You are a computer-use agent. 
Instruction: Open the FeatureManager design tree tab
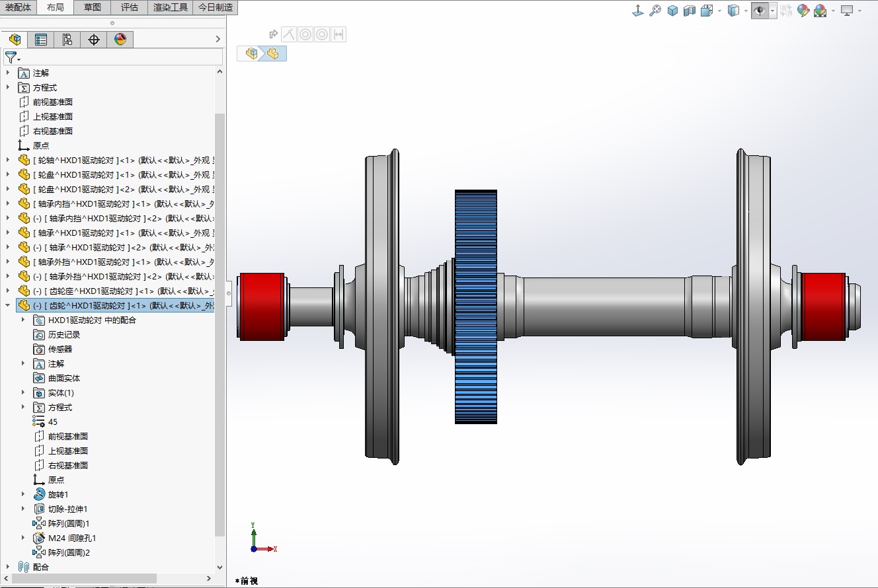pos(15,40)
